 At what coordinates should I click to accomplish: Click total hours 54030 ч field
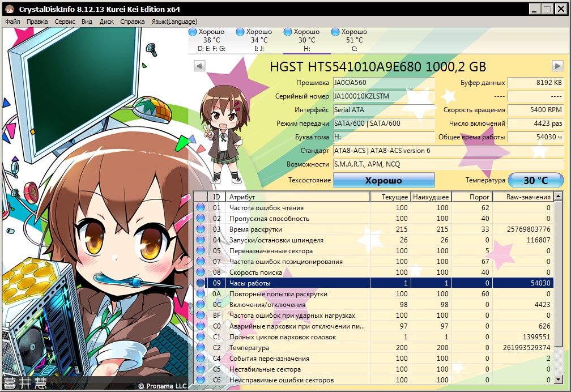pyautogui.click(x=536, y=137)
